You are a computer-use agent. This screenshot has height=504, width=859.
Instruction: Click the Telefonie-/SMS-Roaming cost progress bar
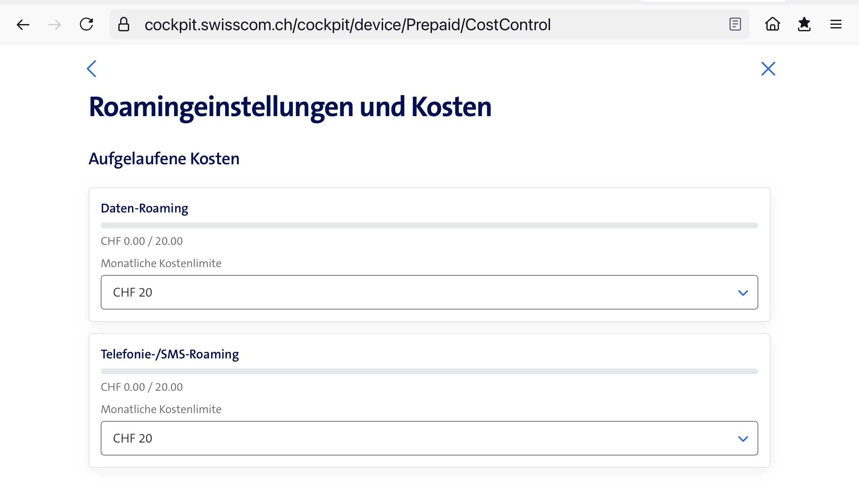point(429,371)
